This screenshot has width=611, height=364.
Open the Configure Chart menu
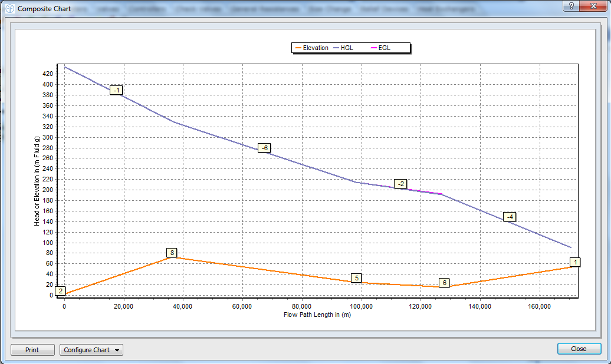click(x=91, y=350)
